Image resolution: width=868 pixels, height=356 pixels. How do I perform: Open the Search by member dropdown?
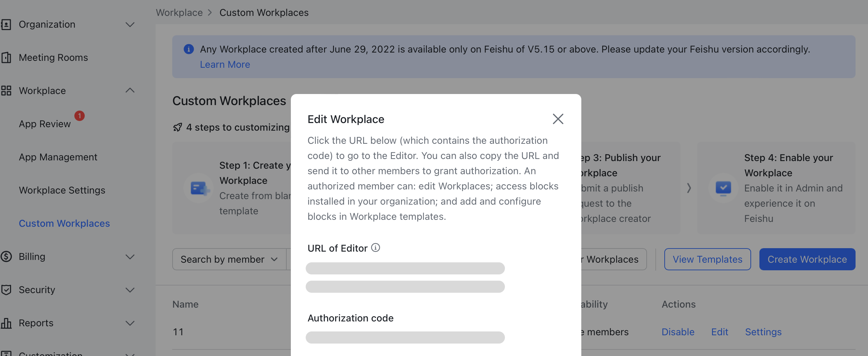coord(228,259)
